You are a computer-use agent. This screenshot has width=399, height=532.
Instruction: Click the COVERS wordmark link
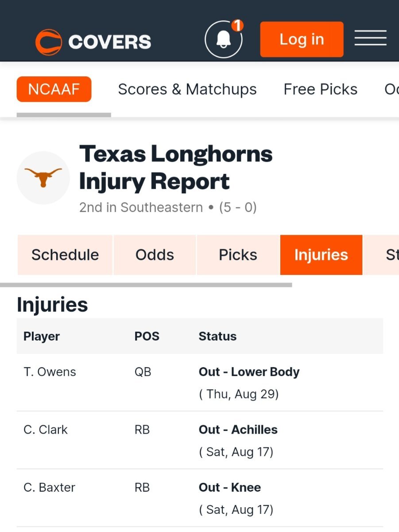[x=110, y=42]
